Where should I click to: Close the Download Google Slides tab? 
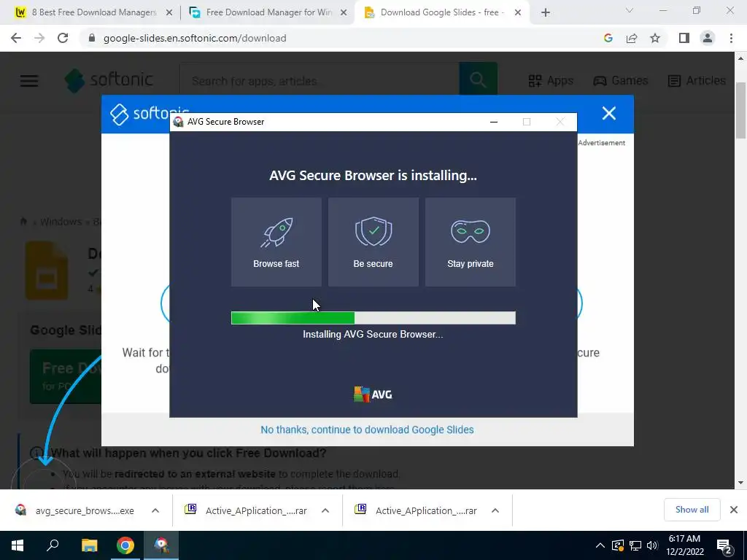tap(518, 12)
